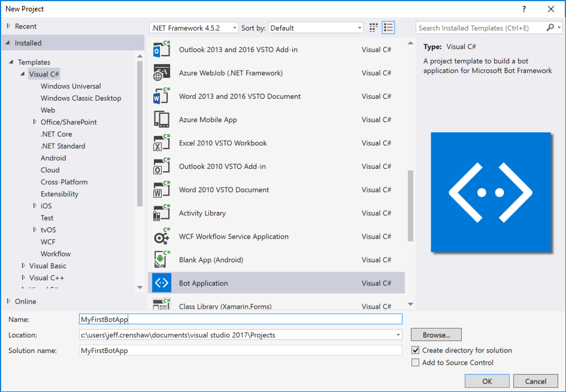Expand the Online section
Image resolution: width=566 pixels, height=392 pixels.
pos(8,301)
